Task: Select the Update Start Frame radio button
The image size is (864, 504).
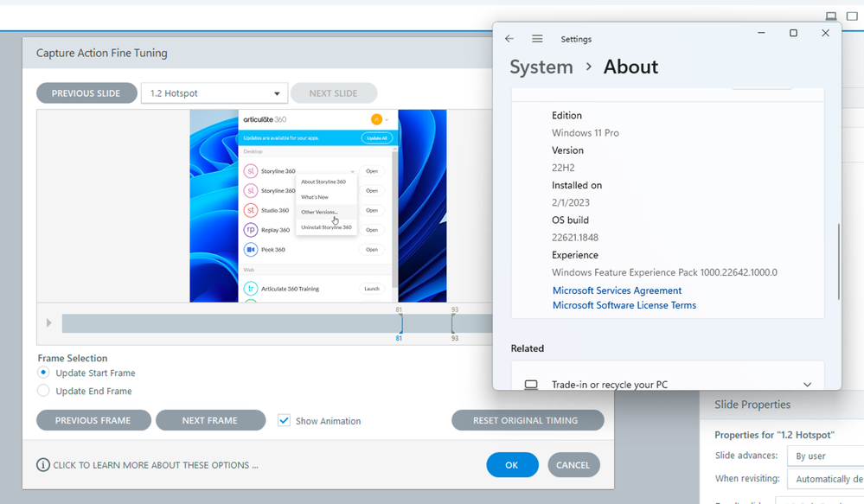Action: click(x=43, y=373)
